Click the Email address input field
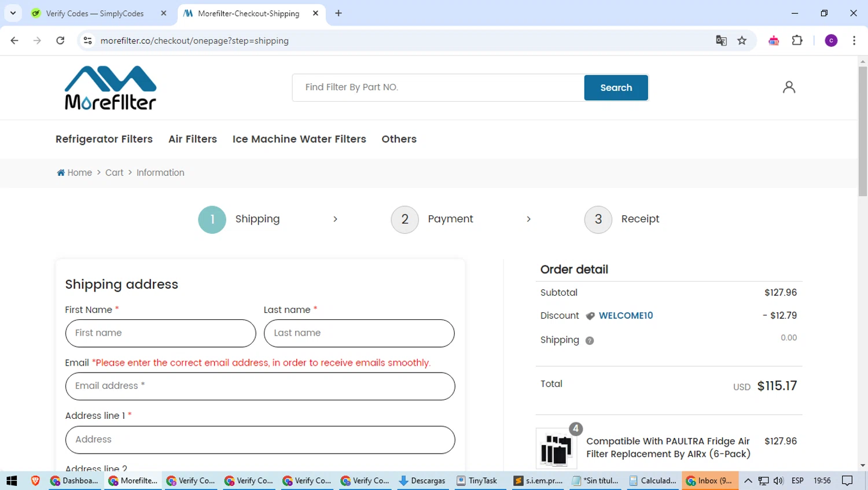The image size is (868, 490). (x=260, y=386)
